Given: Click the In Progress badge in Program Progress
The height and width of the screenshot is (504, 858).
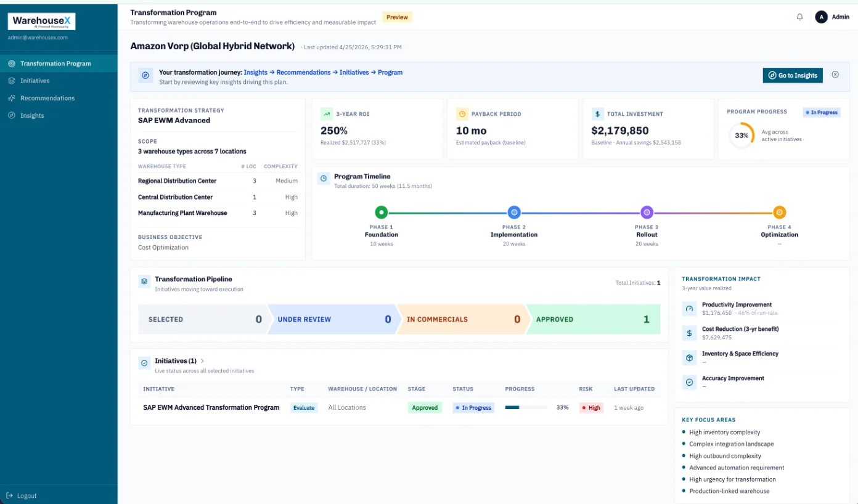Looking at the screenshot, I should tap(822, 112).
